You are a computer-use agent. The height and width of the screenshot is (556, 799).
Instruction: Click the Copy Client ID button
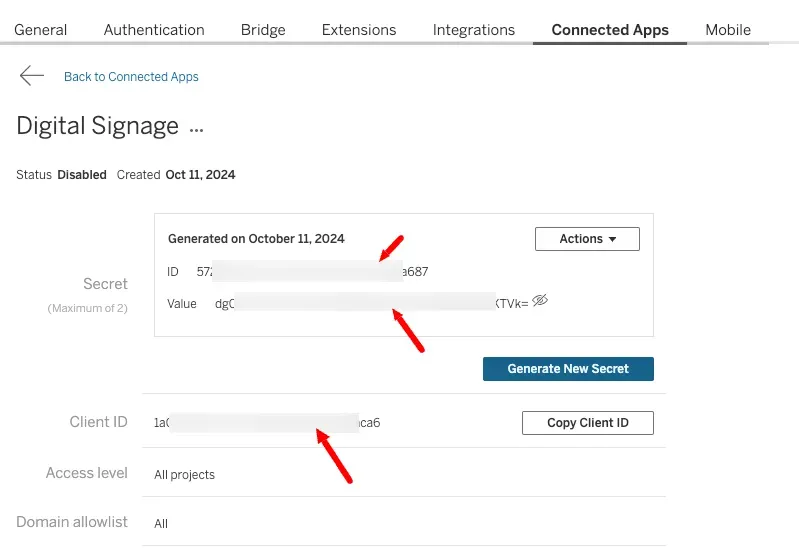[x=588, y=423]
